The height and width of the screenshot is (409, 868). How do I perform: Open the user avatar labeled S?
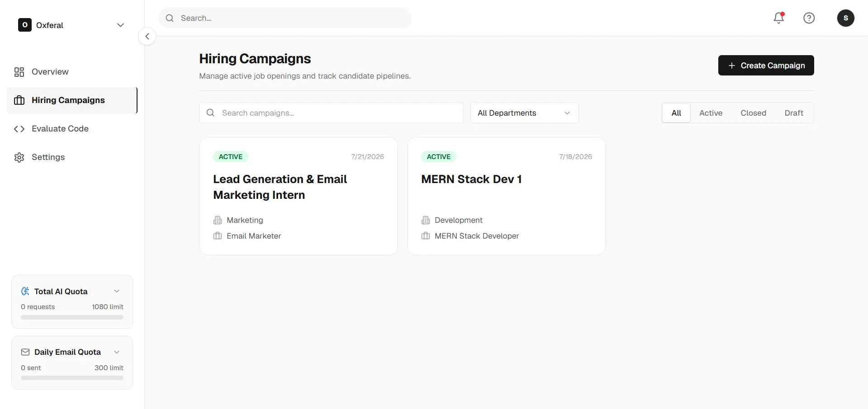(x=845, y=18)
